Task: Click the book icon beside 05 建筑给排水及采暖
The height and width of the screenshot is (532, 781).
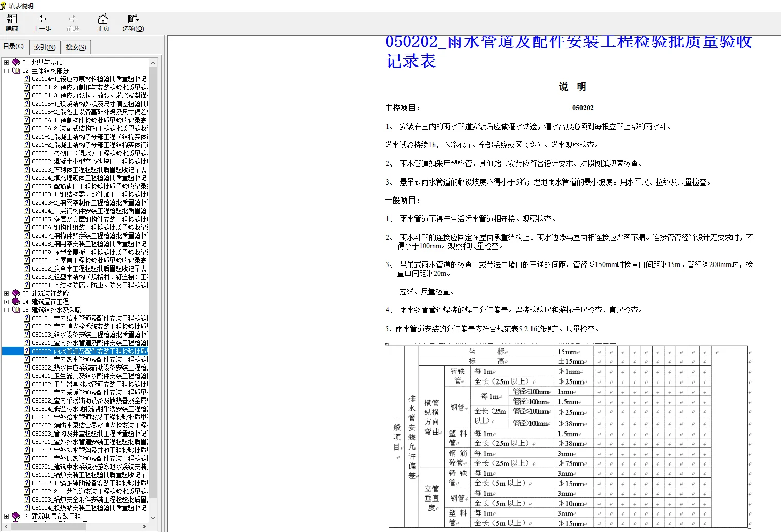Action: tap(16, 309)
